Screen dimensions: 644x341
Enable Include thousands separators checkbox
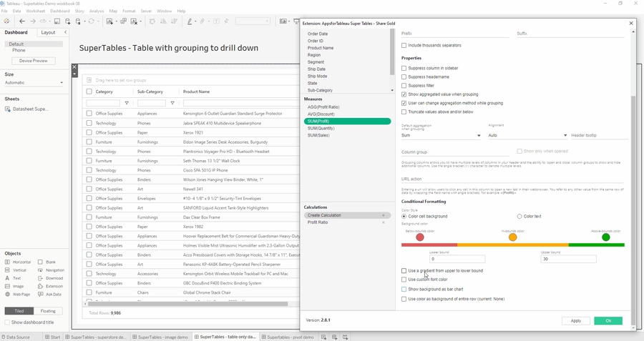pos(404,46)
